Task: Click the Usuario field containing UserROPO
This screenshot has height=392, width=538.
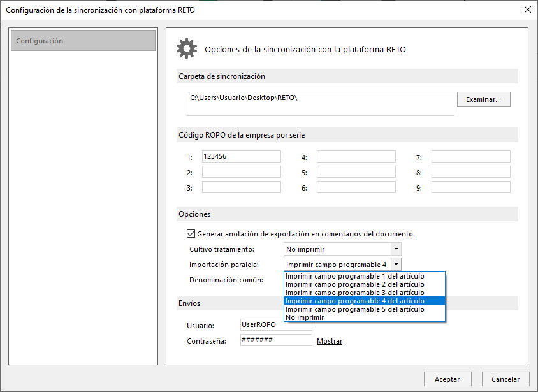Action: (276, 325)
